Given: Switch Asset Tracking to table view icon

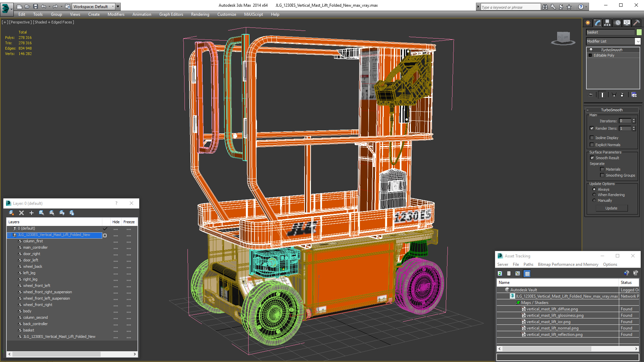Looking at the screenshot, I should [x=527, y=274].
